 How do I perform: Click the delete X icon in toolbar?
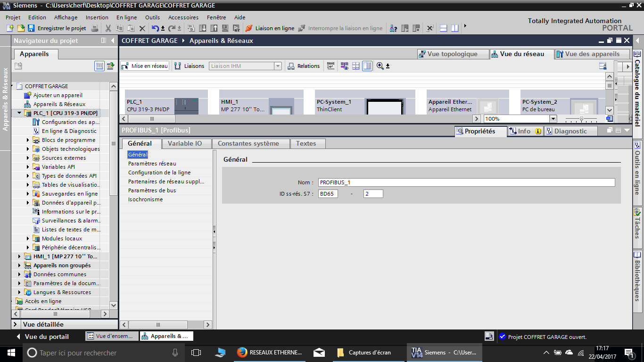(142, 28)
